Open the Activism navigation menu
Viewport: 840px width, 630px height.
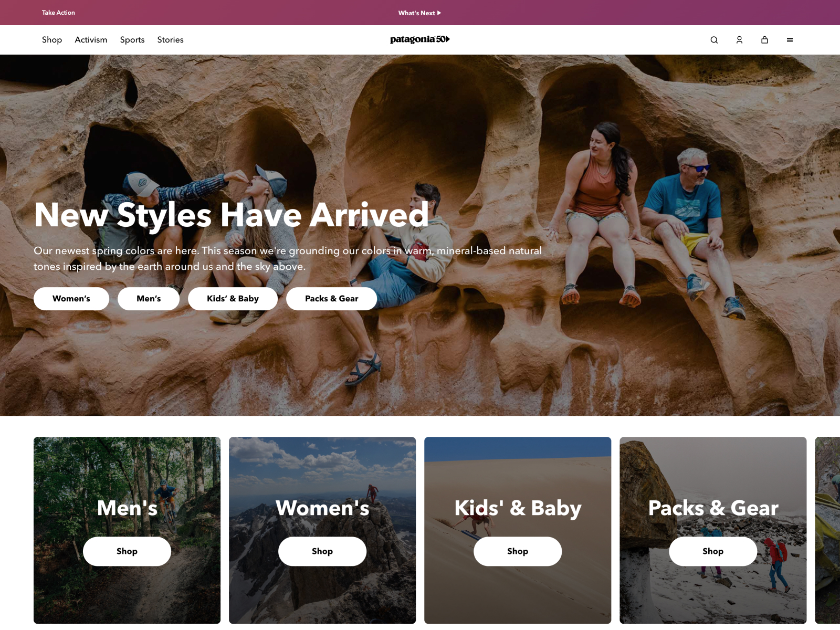(x=91, y=40)
